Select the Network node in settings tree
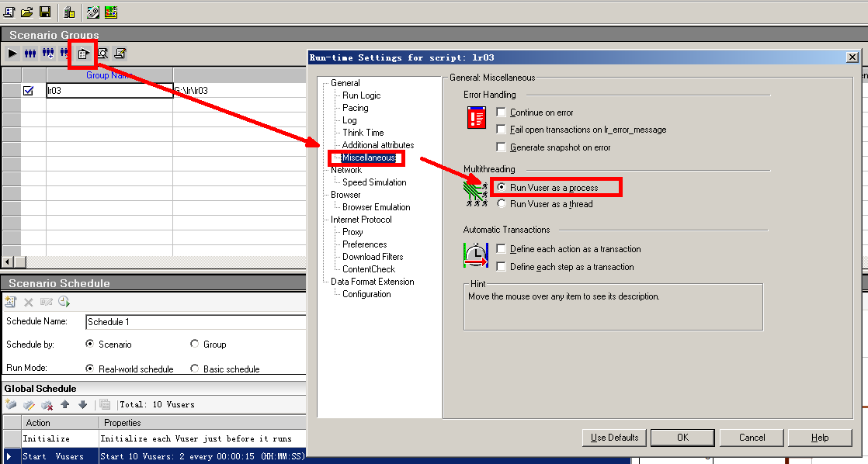Image resolution: width=868 pixels, height=464 pixels. click(x=346, y=170)
